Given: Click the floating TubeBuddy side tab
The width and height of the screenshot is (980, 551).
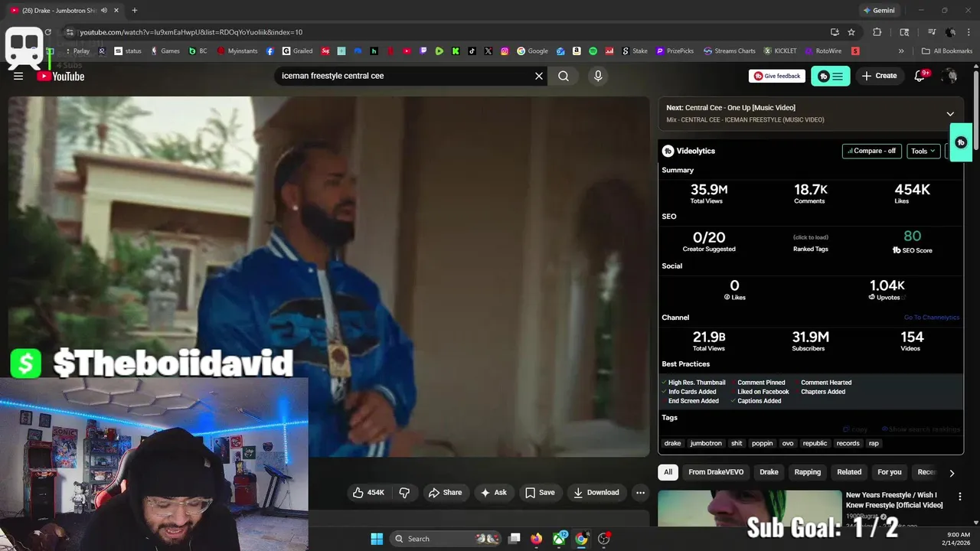Looking at the screenshot, I should 962,142.
